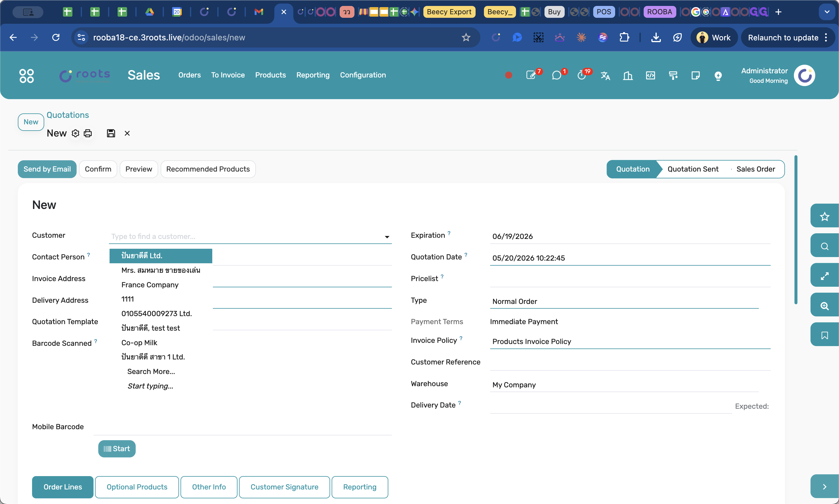
Task: Click the star favorite side panel button
Action: click(824, 216)
